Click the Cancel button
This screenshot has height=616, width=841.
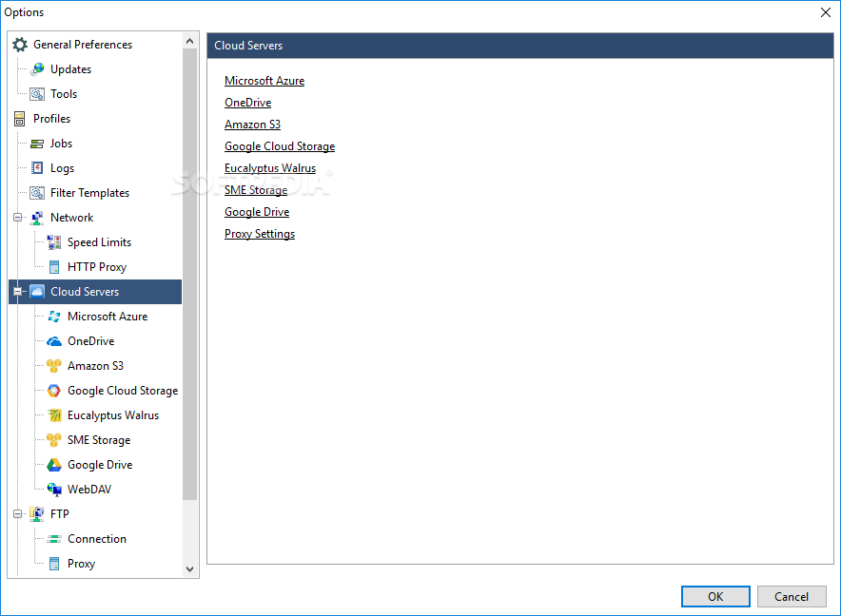[x=792, y=597]
